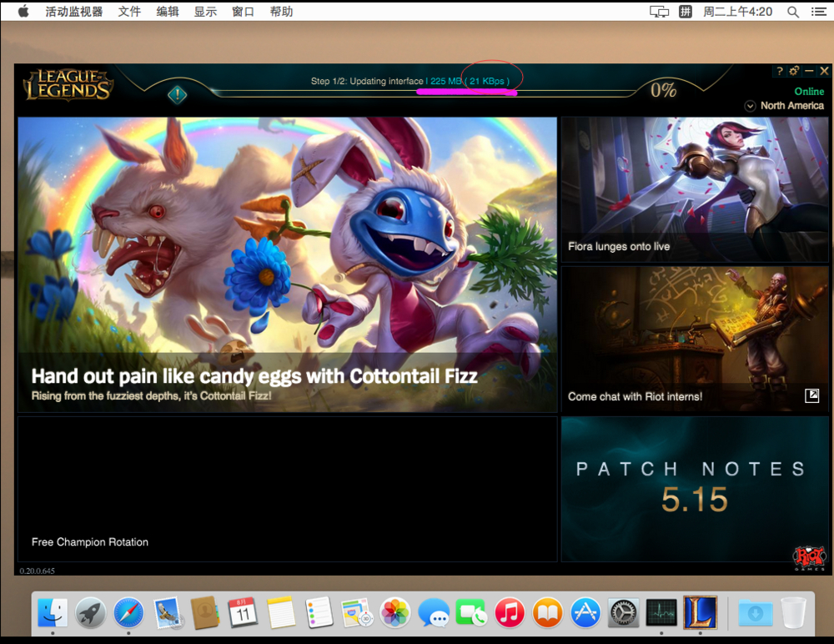Click the 拼 input method icon
The width and height of the screenshot is (834, 644).
(686, 12)
